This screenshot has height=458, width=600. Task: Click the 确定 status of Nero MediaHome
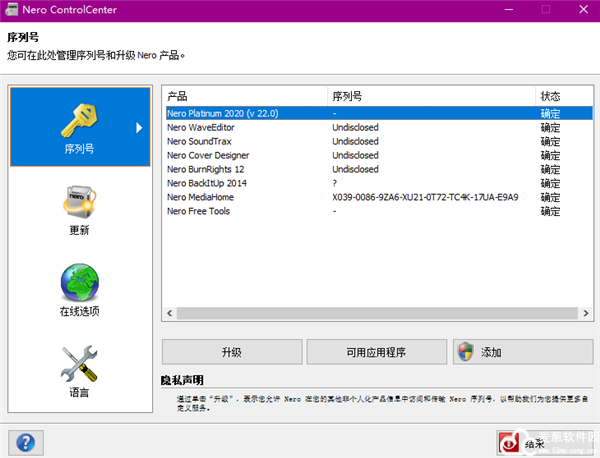coord(550,197)
